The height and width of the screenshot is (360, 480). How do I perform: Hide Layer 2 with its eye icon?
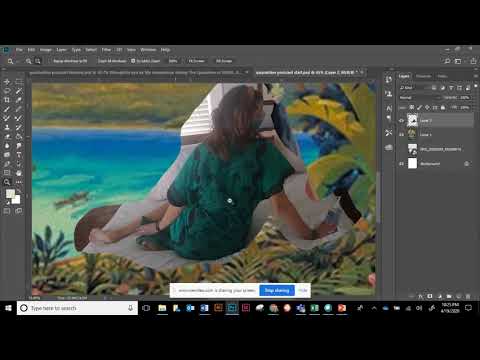click(x=401, y=121)
